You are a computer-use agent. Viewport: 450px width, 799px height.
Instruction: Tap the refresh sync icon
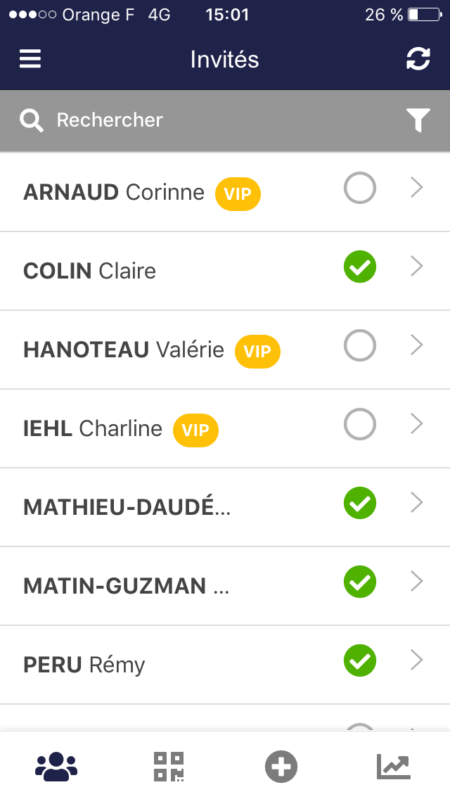pos(418,59)
